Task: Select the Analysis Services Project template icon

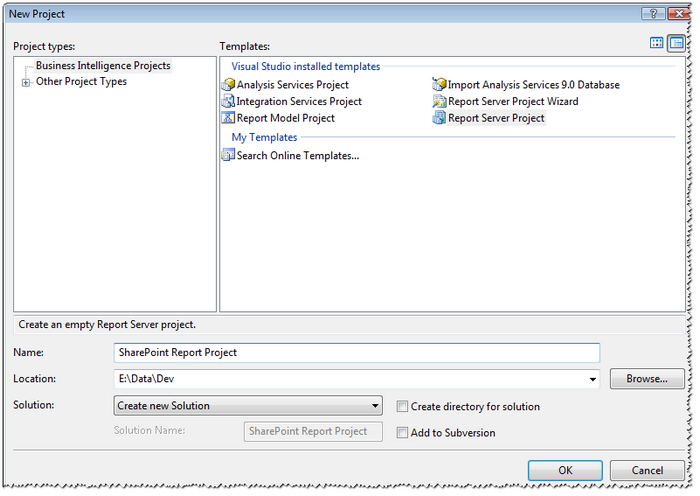Action: (x=228, y=85)
